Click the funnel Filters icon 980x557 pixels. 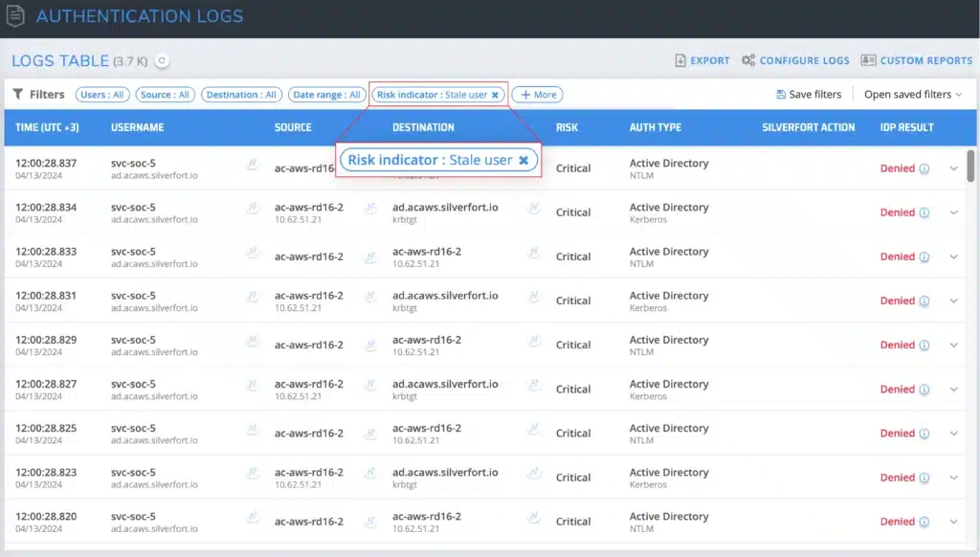pyautogui.click(x=18, y=94)
